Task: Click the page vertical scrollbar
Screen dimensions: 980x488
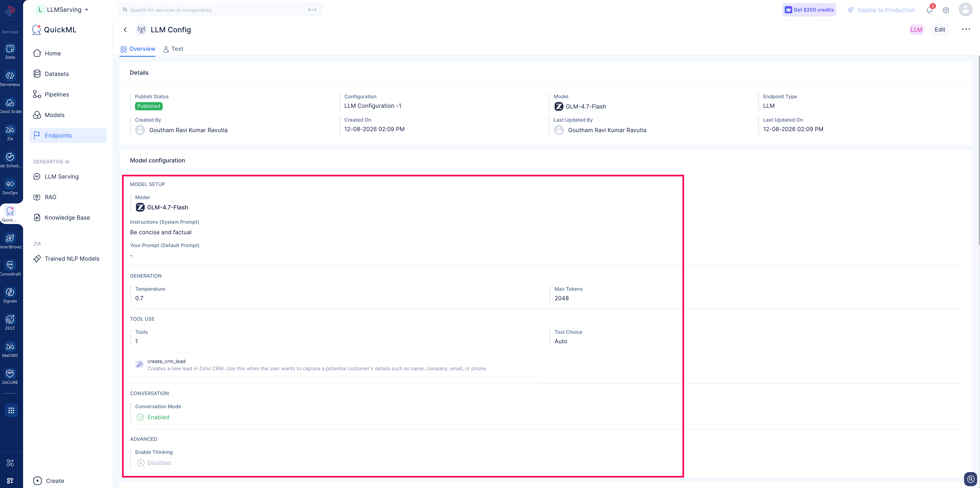Action: (978, 150)
